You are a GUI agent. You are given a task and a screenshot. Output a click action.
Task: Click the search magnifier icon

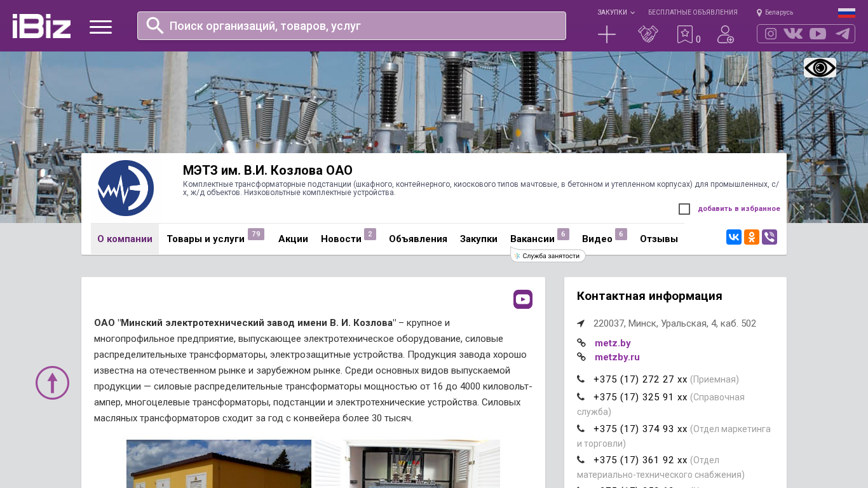tap(155, 25)
